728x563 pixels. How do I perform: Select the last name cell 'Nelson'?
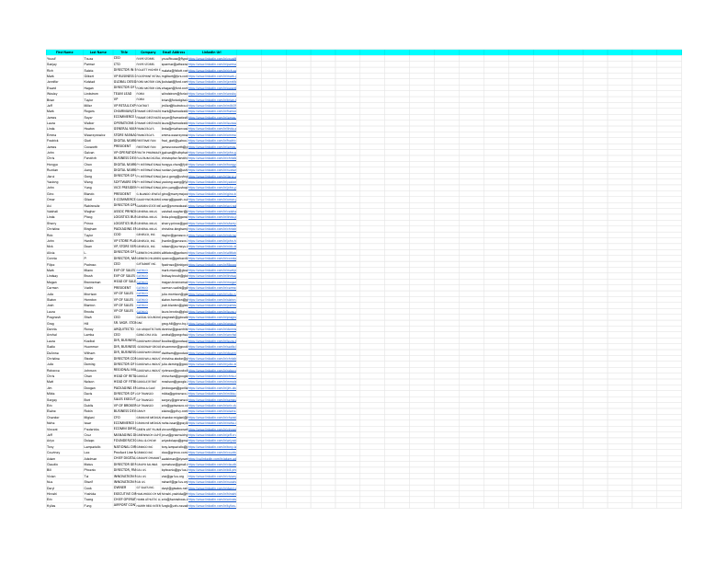click(98, 382)
